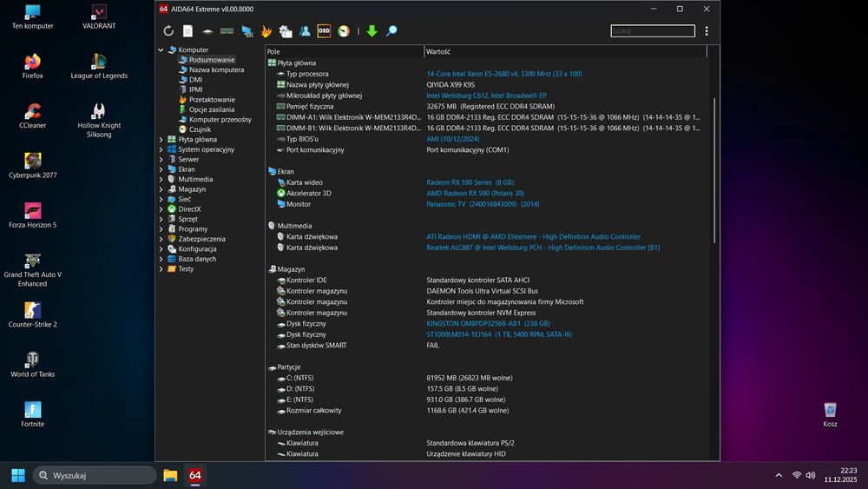Launch the memory benchmark RAM stick icon
868x489 pixels.
point(227,31)
